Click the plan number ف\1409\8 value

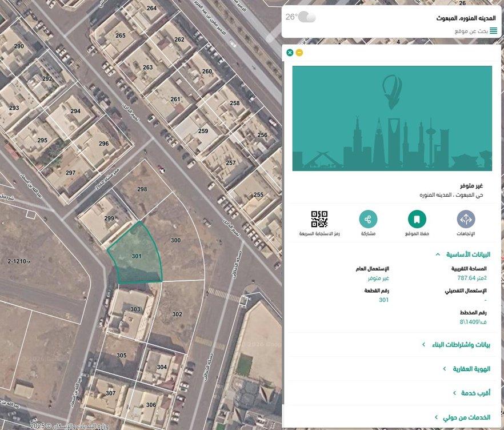click(473, 322)
